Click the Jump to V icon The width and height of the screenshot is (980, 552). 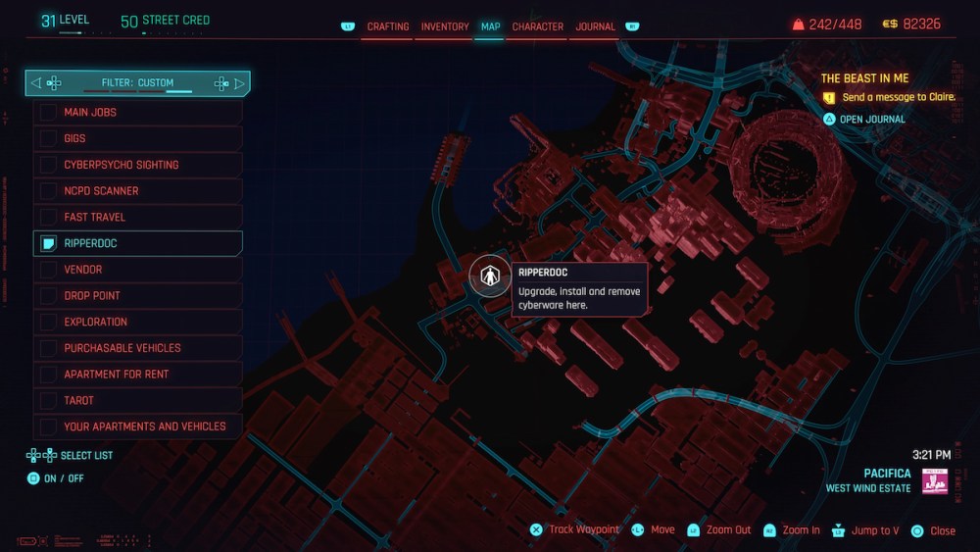pos(838,530)
